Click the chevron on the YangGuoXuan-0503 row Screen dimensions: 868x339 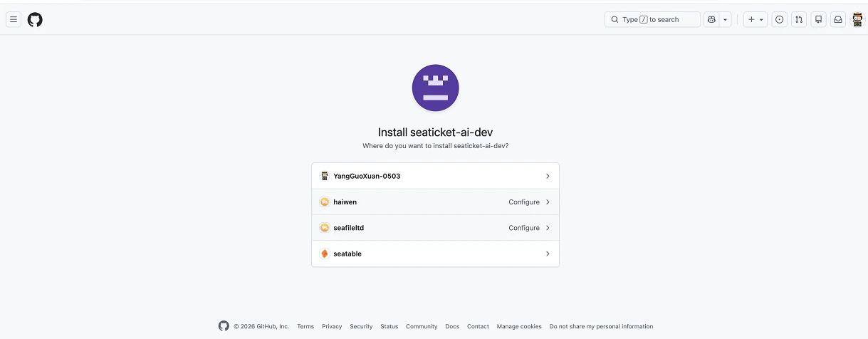548,176
